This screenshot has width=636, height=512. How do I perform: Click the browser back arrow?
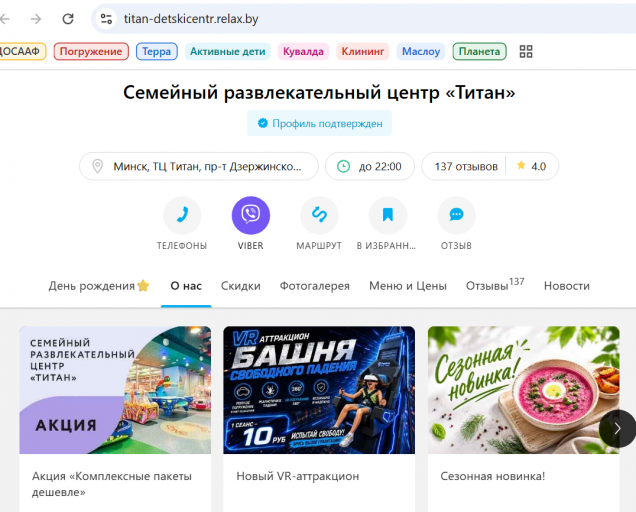(4, 19)
